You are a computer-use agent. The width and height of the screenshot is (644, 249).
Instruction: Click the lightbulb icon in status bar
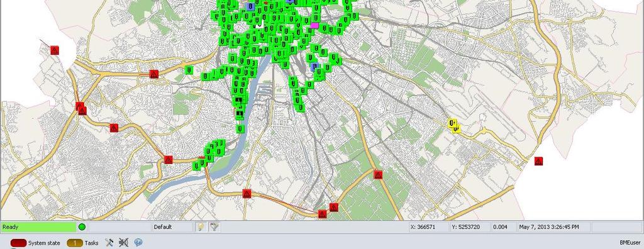[x=201, y=227]
